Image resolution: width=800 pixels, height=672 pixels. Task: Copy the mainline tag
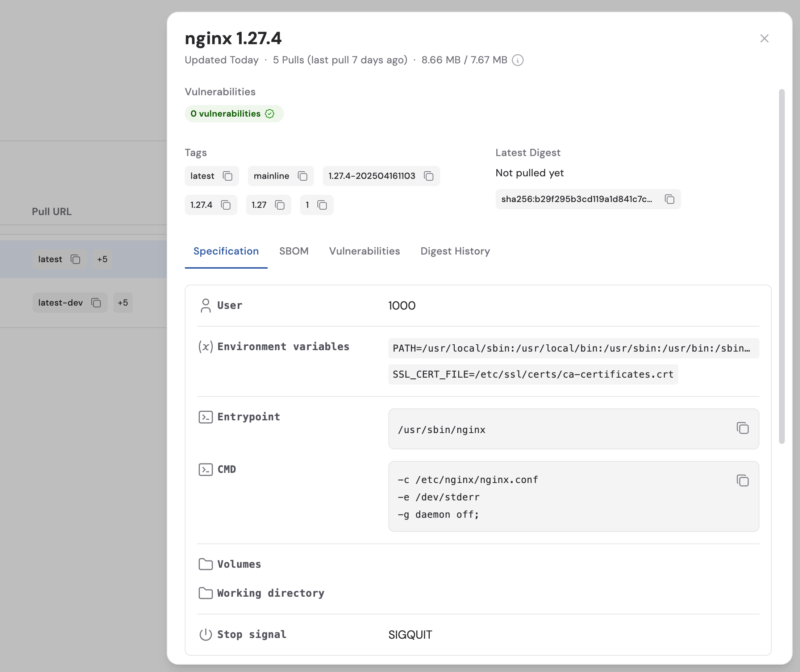point(303,176)
